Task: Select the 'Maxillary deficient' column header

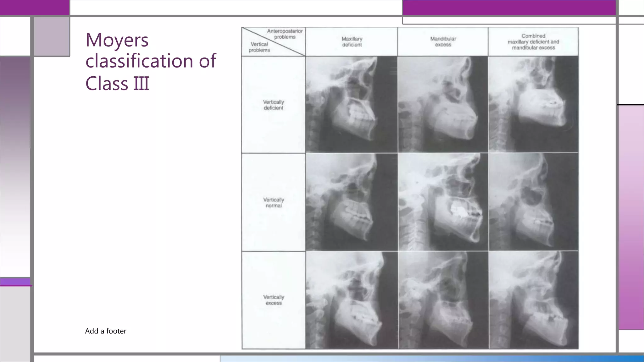Action: pos(352,42)
